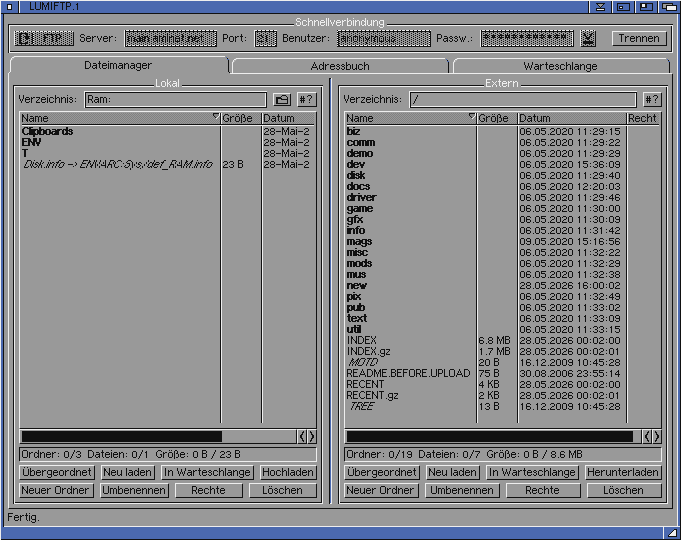Click Lokal Verzeichnis field showing Ram:
The width and height of the screenshot is (681, 540).
(x=175, y=99)
